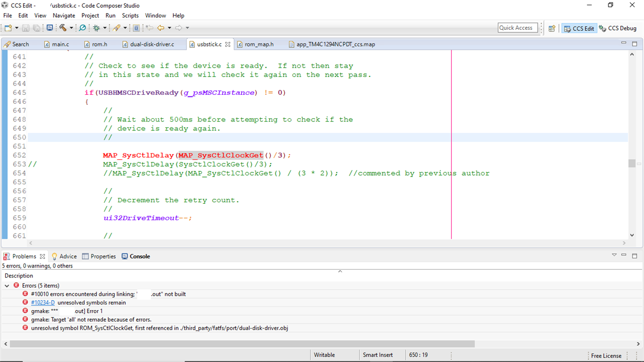The image size is (644, 362).
Task: Select the Advice view tab
Action: (x=64, y=256)
